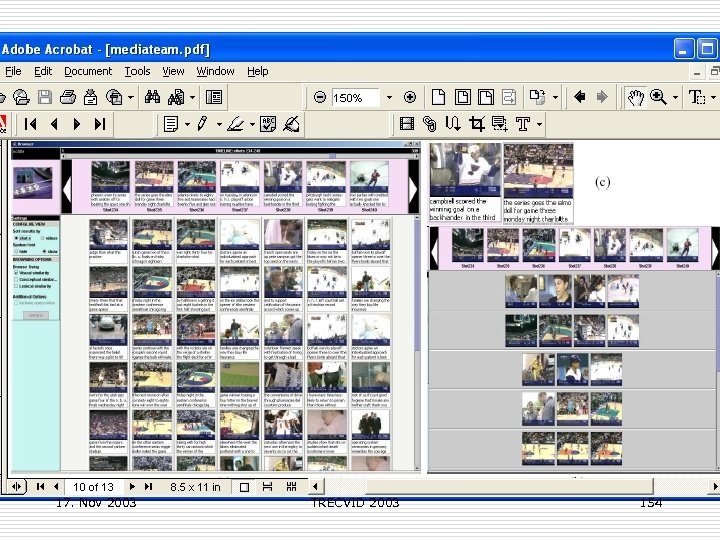This screenshot has height=540, width=720.
Task: Select the Movie tool
Action: (x=407, y=124)
